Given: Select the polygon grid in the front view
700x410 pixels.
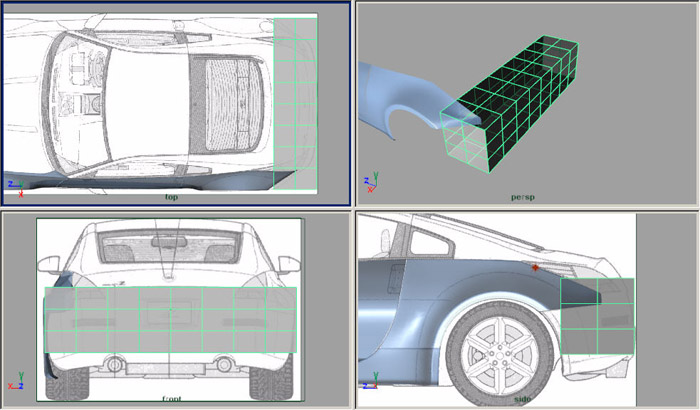Looking at the screenshot, I should (x=170, y=320).
